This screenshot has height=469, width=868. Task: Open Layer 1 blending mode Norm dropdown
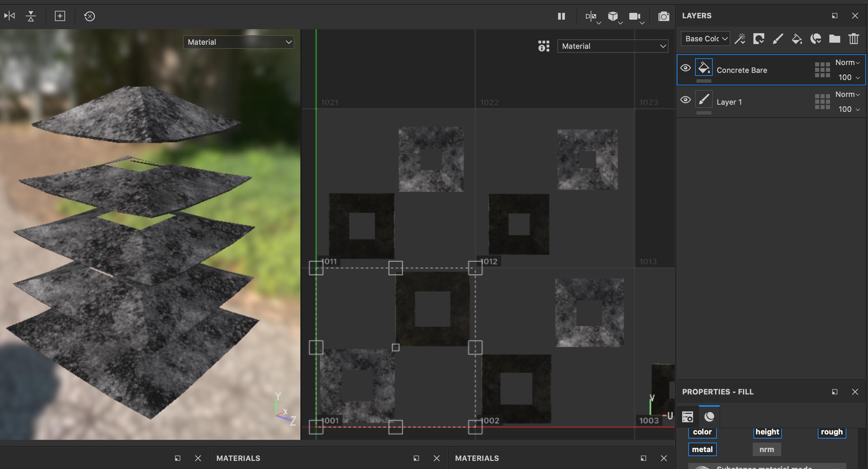[x=847, y=95]
